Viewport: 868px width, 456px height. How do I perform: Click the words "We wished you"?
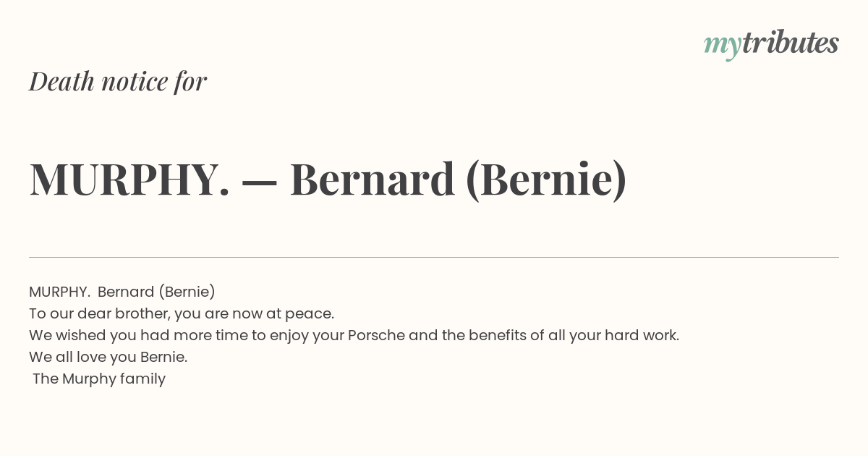click(70, 335)
